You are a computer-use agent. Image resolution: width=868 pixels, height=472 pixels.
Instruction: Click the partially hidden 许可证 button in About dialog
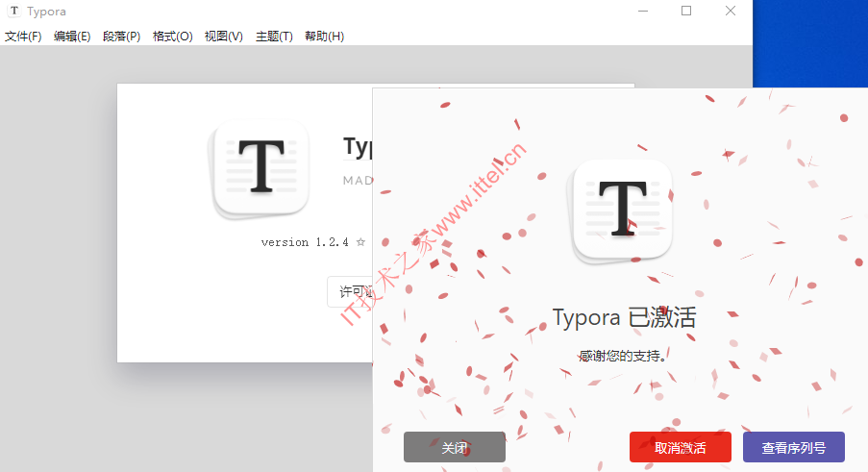[350, 291]
